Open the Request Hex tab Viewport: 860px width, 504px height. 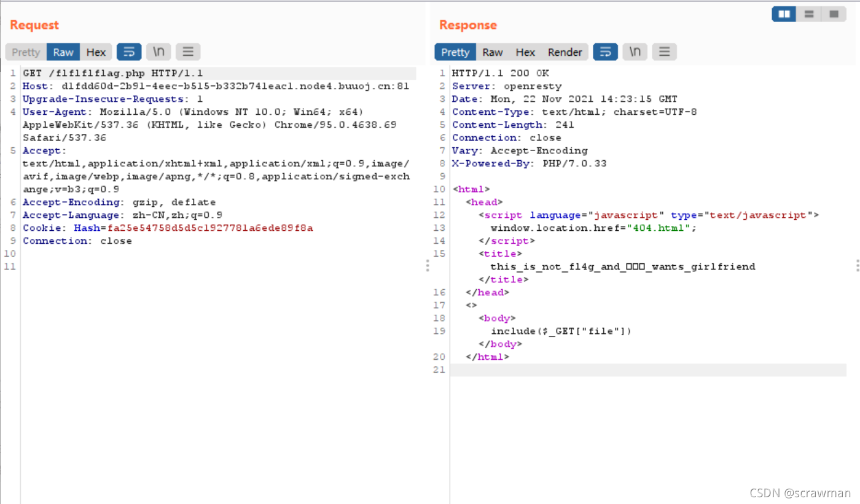tap(96, 52)
